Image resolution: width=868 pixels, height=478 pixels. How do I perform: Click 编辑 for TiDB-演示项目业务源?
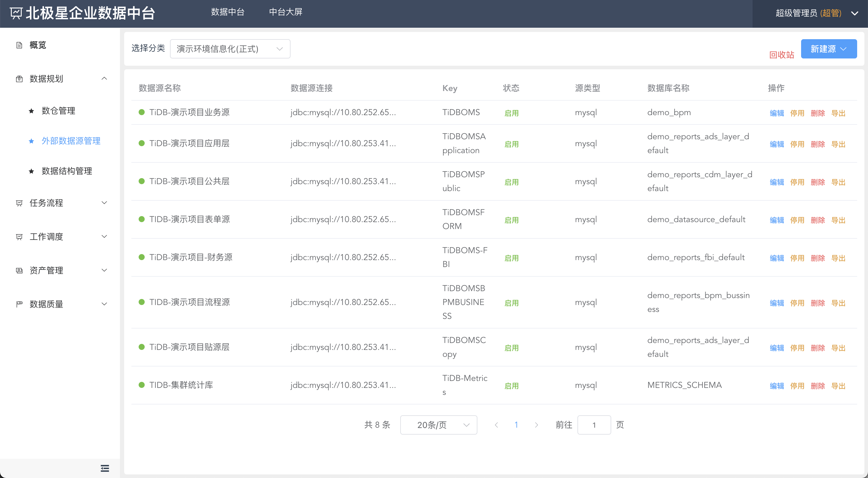click(x=777, y=113)
